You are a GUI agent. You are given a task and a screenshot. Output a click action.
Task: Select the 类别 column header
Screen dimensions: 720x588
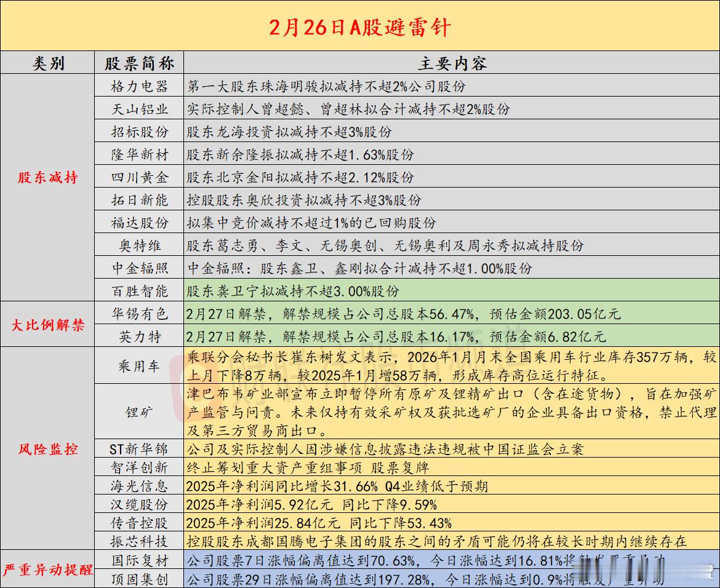pyautogui.click(x=48, y=62)
